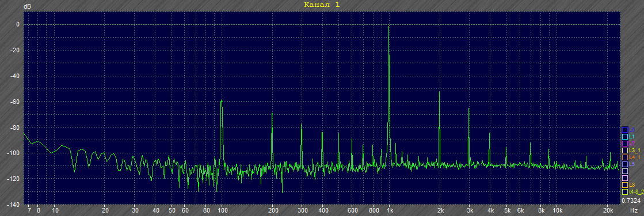
Task: Select the t4-8_2 legend label
Action: (x=636, y=192)
